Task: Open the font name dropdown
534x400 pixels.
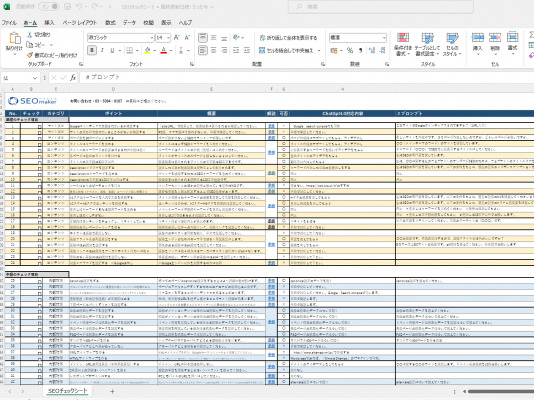Action: 152,37
